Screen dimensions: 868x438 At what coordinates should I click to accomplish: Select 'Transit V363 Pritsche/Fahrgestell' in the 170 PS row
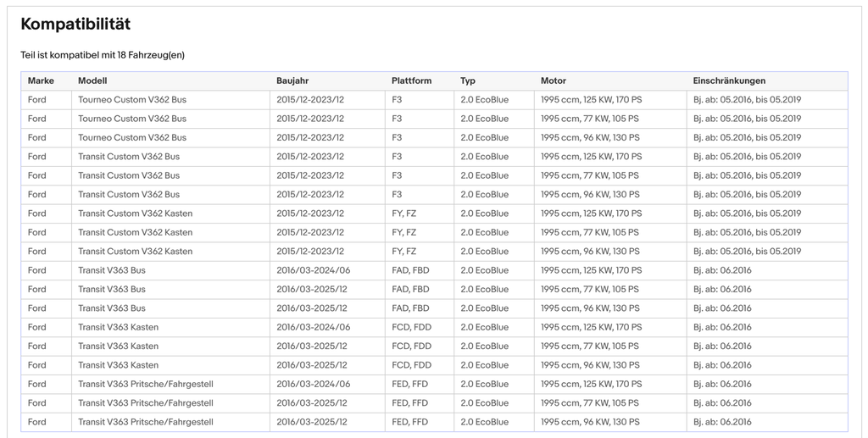tap(146, 384)
